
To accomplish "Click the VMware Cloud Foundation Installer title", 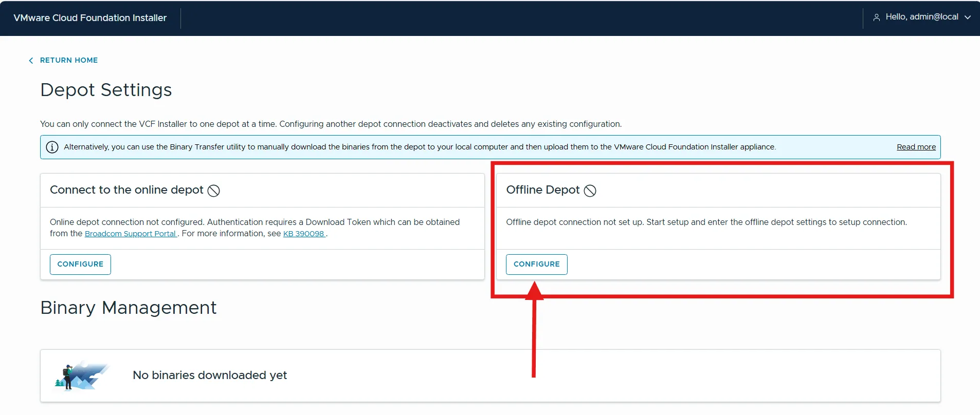I will click(90, 18).
